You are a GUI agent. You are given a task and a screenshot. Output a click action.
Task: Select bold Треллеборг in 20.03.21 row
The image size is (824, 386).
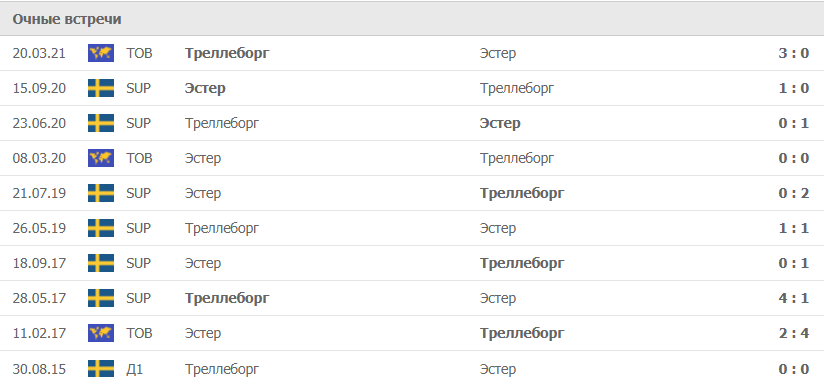click(x=227, y=53)
